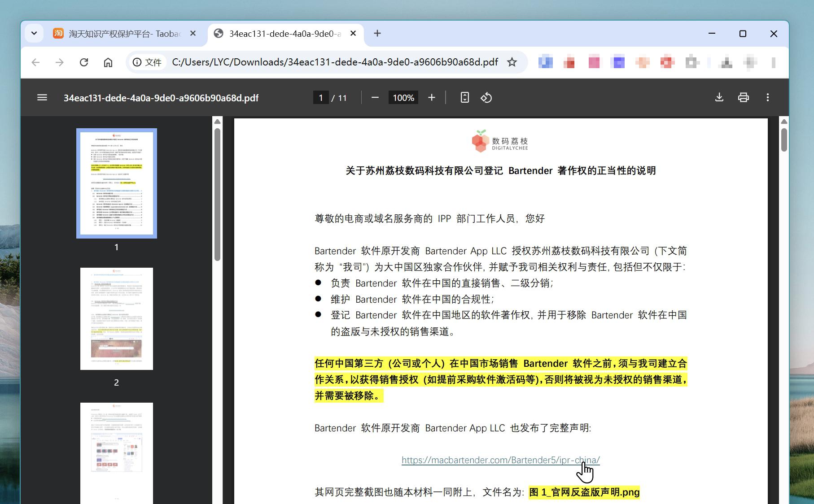Zoom out of the PDF
The width and height of the screenshot is (814, 504).
click(375, 98)
